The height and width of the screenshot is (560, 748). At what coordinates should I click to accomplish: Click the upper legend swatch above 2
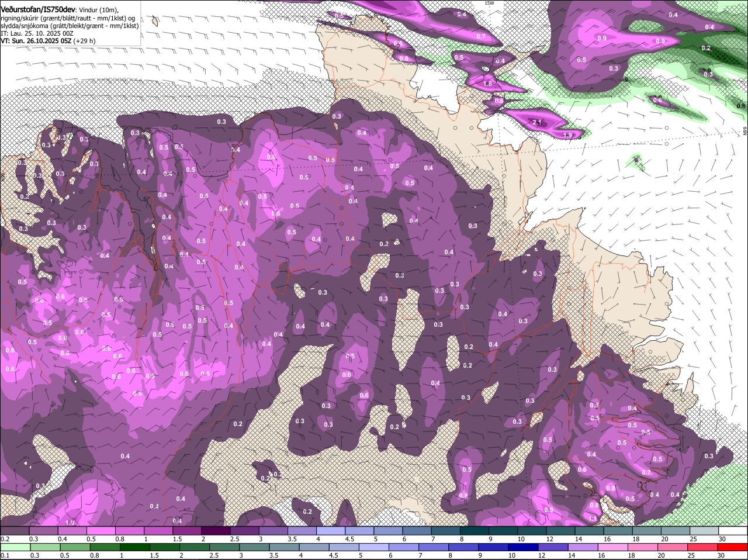tap(216, 531)
